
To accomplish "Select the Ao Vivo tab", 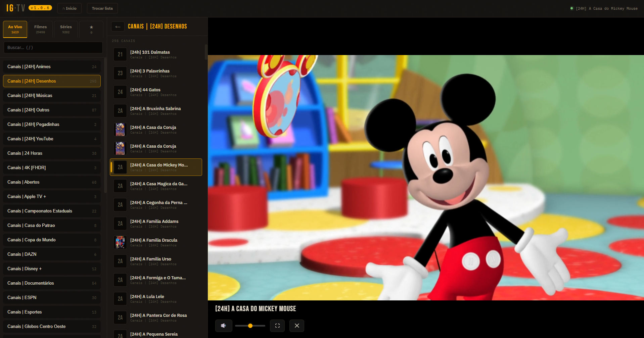I will 15,29.
